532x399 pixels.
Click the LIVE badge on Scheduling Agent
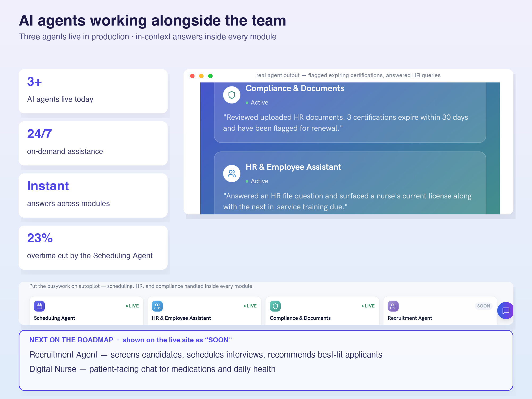point(132,306)
